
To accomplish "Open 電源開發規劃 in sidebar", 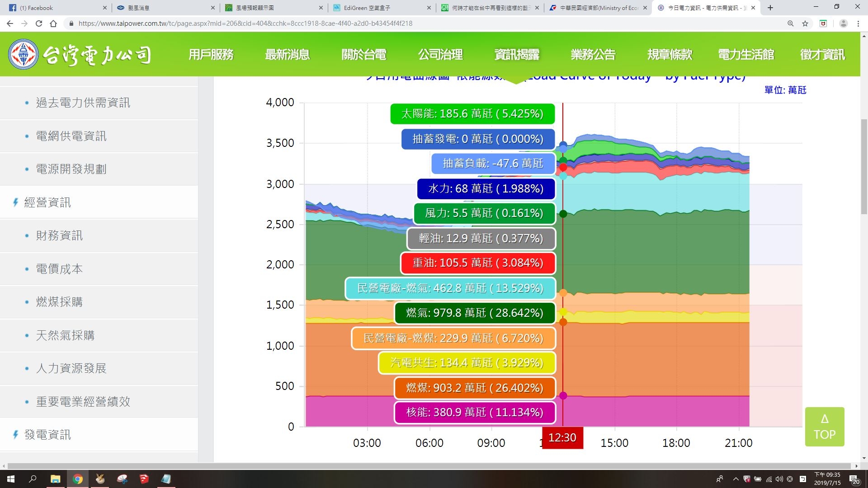I will pyautogui.click(x=99, y=169).
